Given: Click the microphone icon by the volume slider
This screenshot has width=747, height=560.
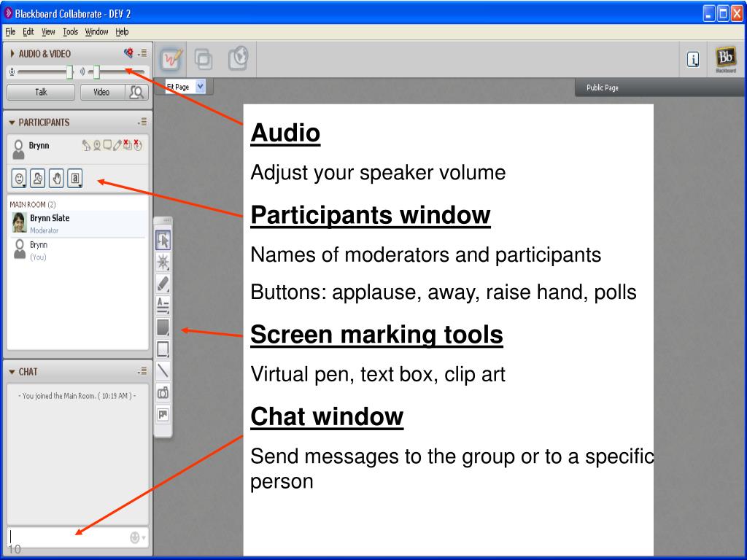Looking at the screenshot, I should pyautogui.click(x=12, y=72).
